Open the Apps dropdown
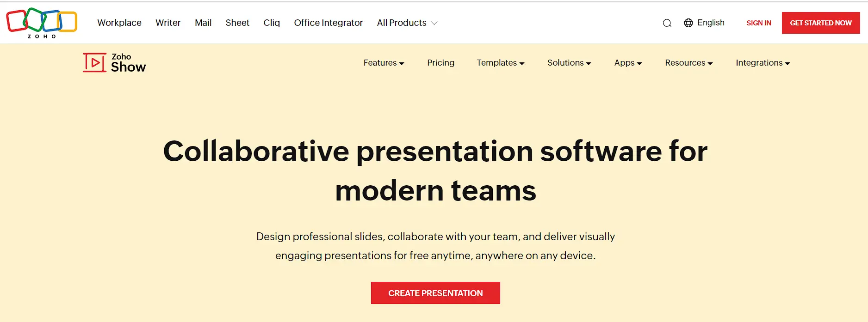This screenshot has height=322, width=868. coord(628,63)
